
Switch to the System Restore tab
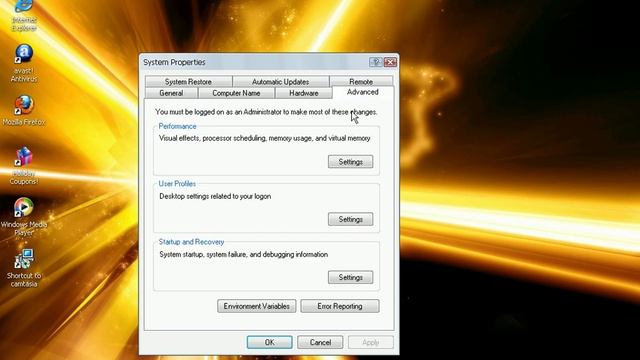tap(188, 82)
